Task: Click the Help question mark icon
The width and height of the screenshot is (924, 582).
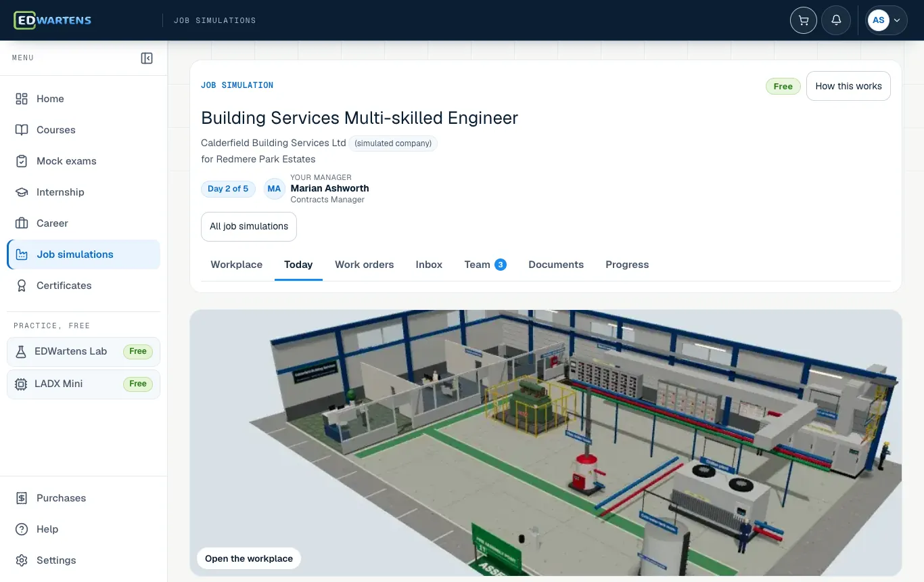Action: pos(22,529)
